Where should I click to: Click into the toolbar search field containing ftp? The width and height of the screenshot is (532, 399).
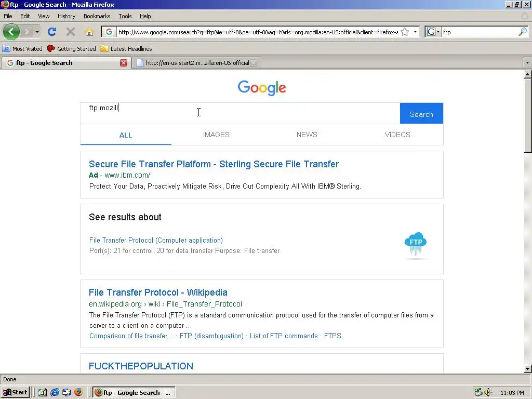click(480, 32)
